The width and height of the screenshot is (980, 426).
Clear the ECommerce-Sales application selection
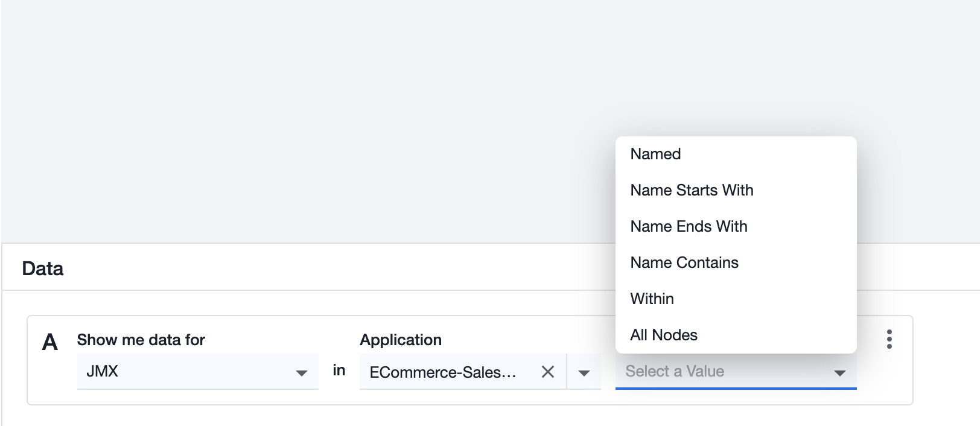[x=547, y=372]
